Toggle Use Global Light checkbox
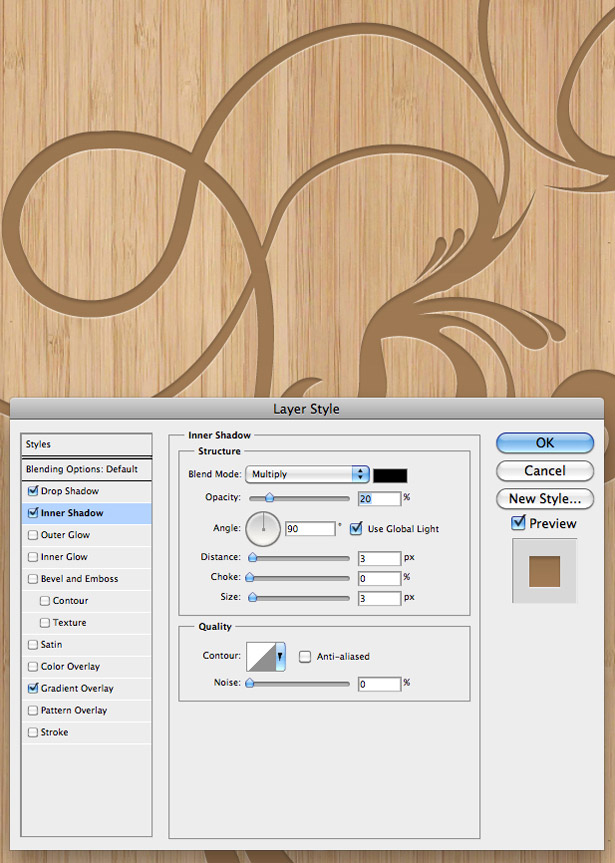The width and height of the screenshot is (615, 863). click(x=356, y=528)
